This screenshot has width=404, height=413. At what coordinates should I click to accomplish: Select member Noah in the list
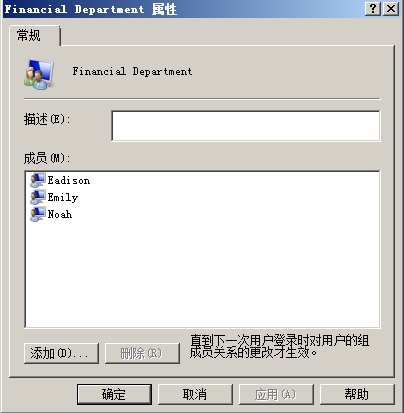point(60,214)
